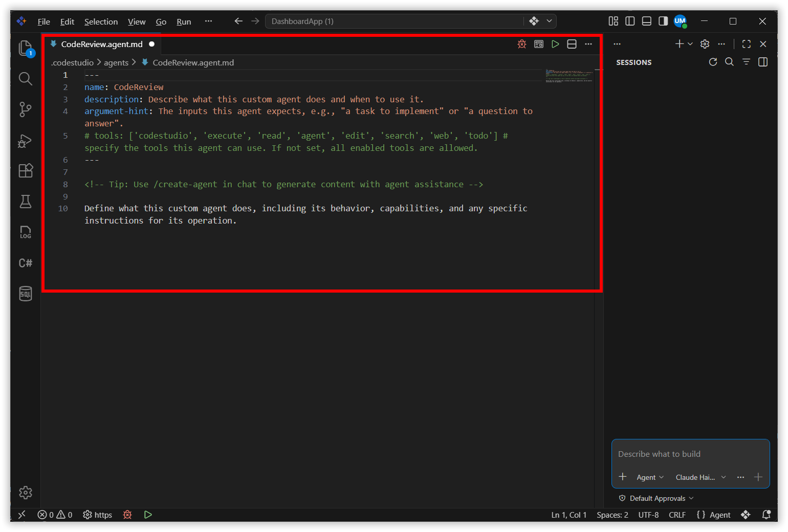Image resolution: width=788 pixels, height=532 pixels.
Task: Go back with the left arrow
Action: (238, 21)
